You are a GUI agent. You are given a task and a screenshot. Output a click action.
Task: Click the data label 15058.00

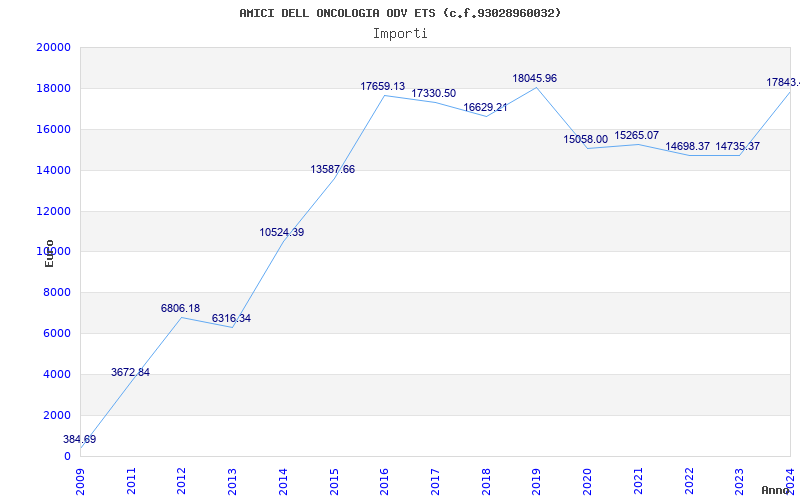[x=586, y=140]
